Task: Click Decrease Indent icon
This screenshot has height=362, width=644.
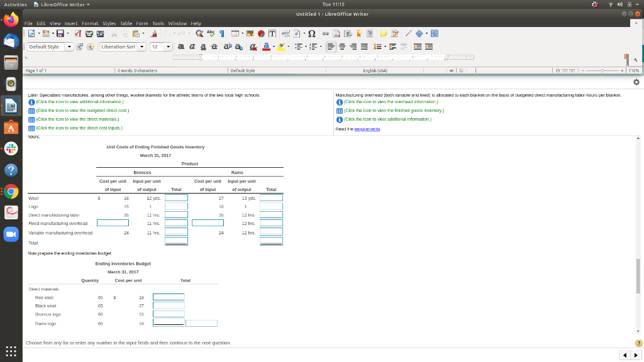Action: point(429,47)
